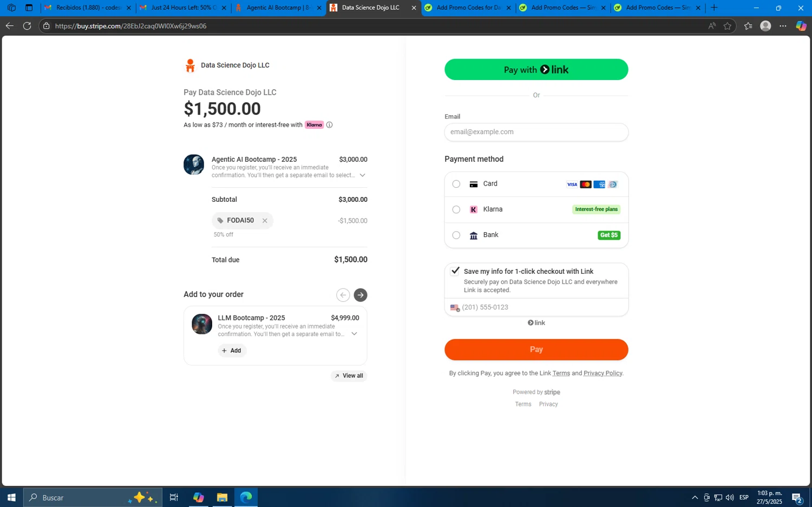This screenshot has height=507, width=812.
Task: Open the volume control in system tray
Action: coord(730,498)
